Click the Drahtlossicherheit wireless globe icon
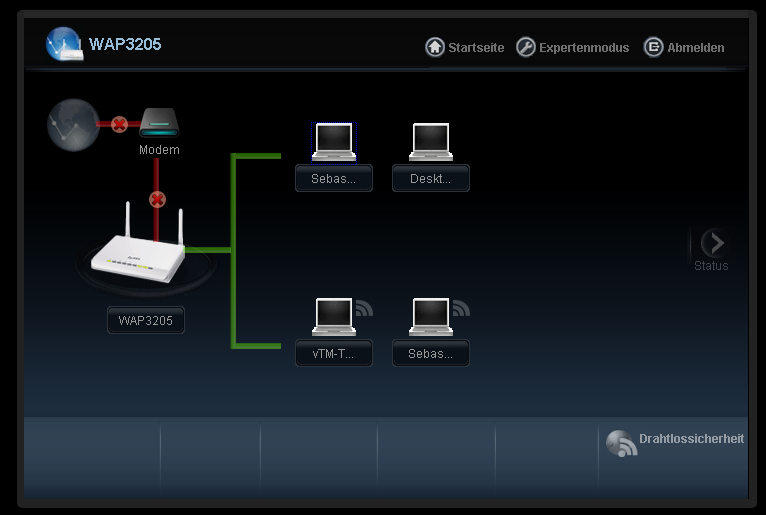 click(621, 443)
